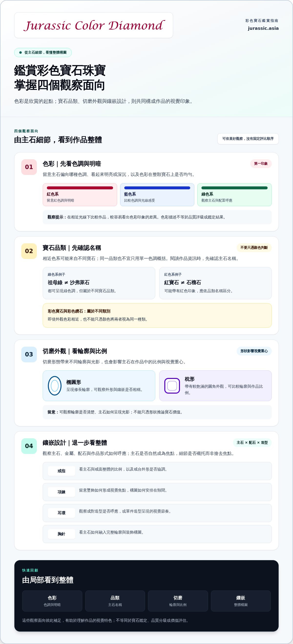Click the 03 number badge
Image resolution: width=293 pixels, height=644 pixels.
(29, 354)
